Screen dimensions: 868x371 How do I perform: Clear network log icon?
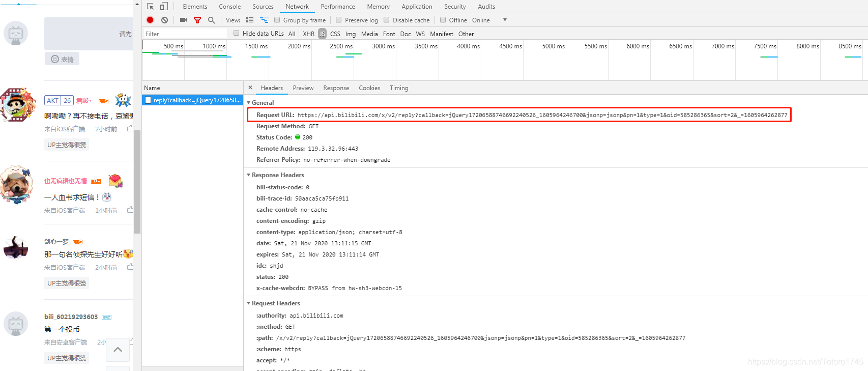164,20
